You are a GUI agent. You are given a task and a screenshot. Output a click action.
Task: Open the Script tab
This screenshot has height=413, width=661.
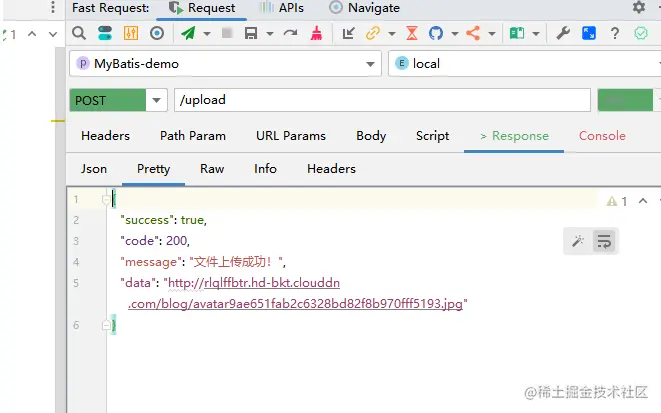point(432,136)
